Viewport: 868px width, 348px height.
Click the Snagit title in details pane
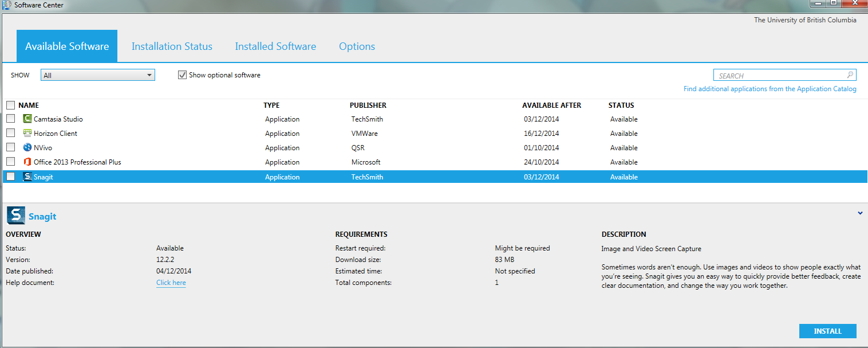coord(42,217)
